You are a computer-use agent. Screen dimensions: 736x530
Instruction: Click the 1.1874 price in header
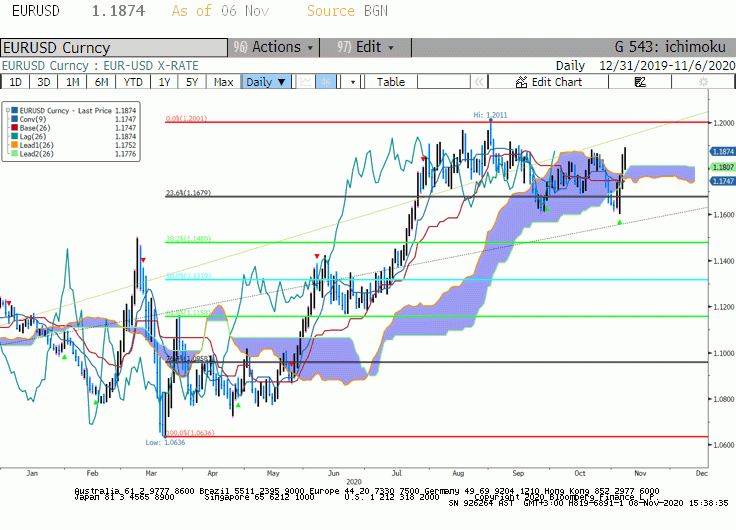tap(118, 11)
